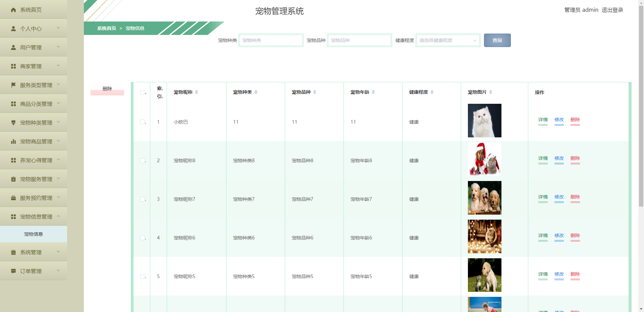Click the chat icon beside 订单管理
This screenshot has width=644, height=312.
click(13, 271)
